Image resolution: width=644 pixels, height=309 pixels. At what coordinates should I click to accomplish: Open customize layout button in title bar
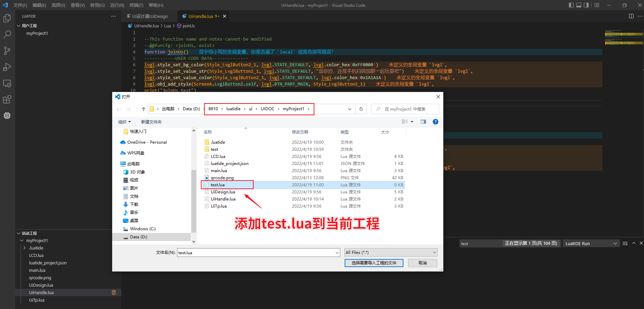tap(597, 5)
